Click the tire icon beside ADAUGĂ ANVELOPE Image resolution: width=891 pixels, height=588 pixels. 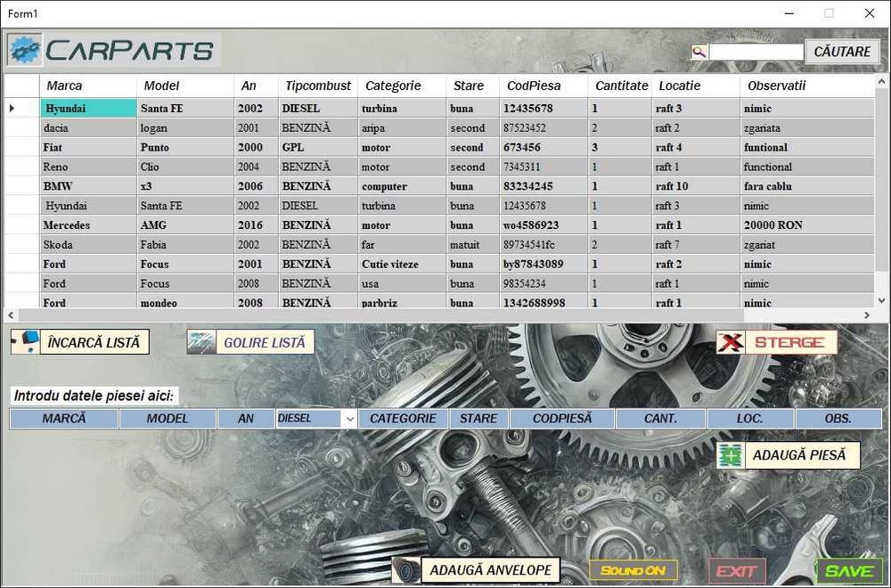(406, 570)
